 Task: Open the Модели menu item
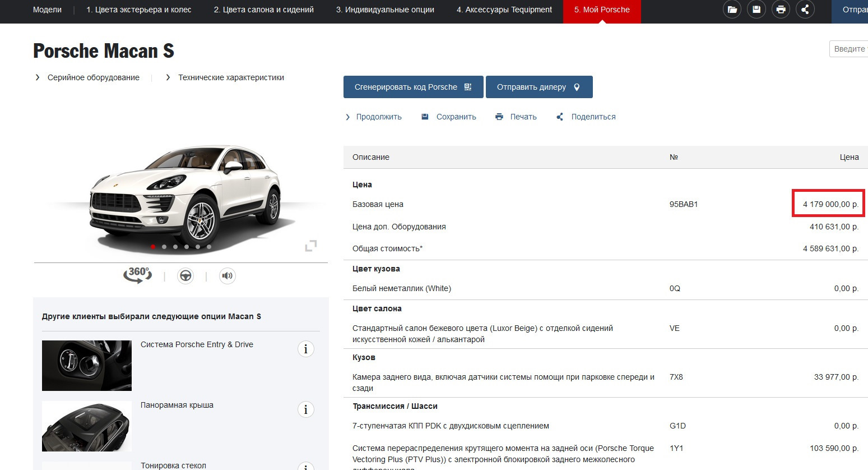point(48,10)
